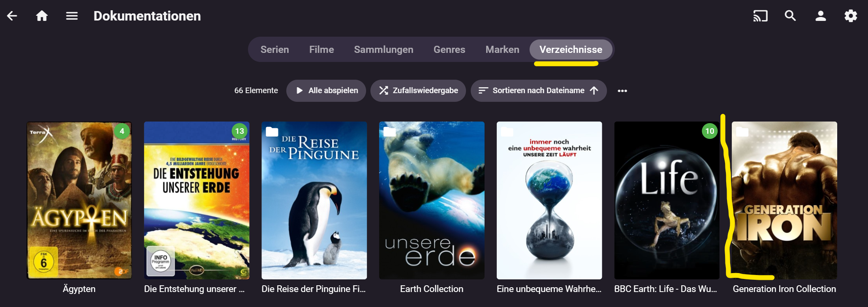Open the Sortieren nach Dateiname sort menu

(539, 91)
